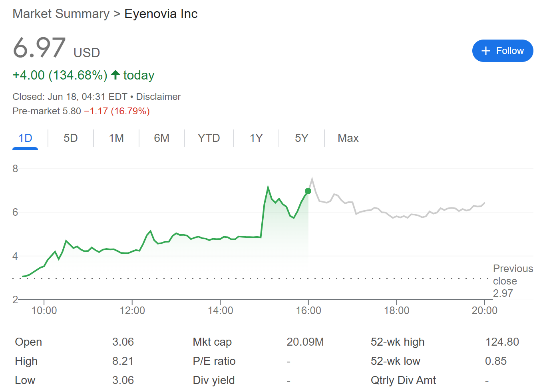The width and height of the screenshot is (559, 392).
Task: Click the green closing price dot on chart
Action: tap(308, 191)
